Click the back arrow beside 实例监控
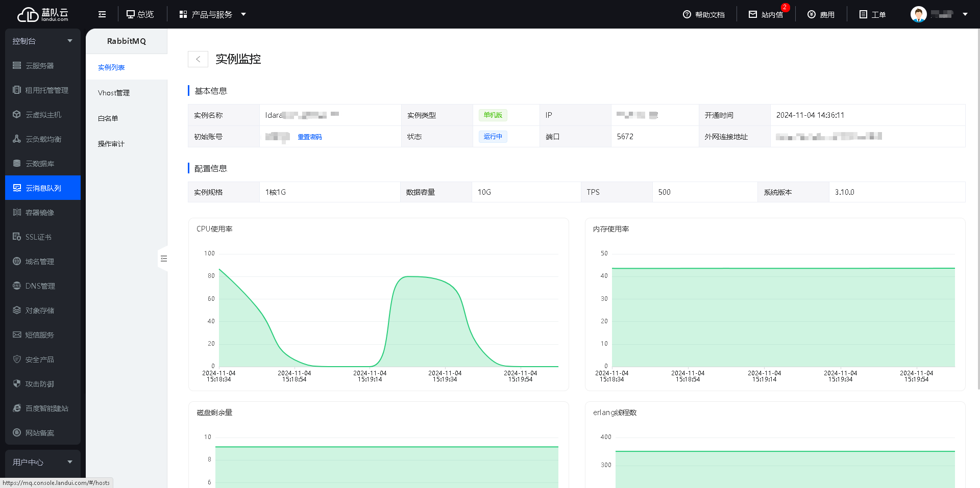 198,59
